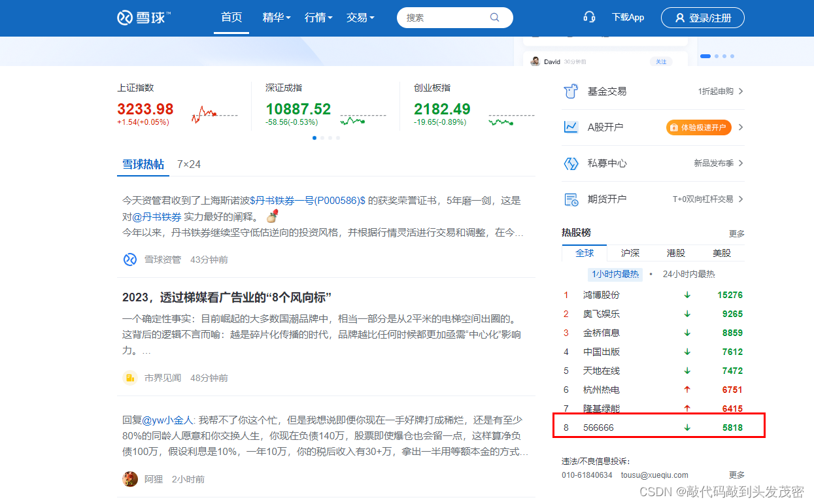
Task: Expand 基金交易 row chevron
Action: tap(741, 92)
